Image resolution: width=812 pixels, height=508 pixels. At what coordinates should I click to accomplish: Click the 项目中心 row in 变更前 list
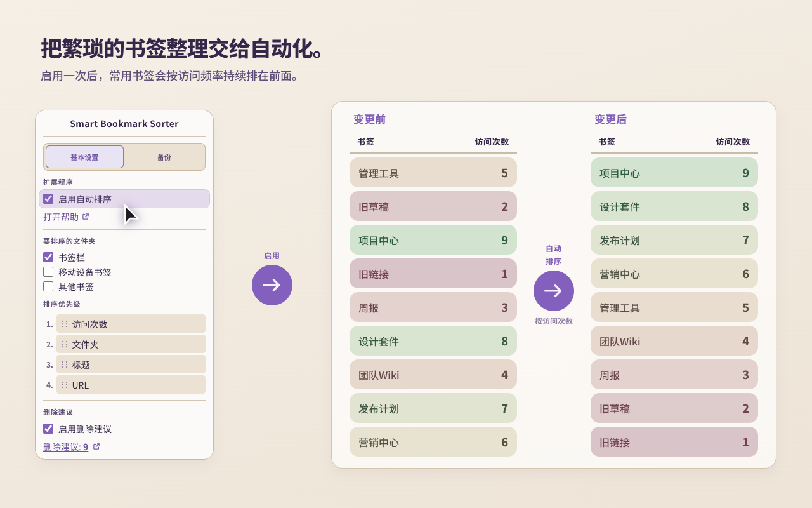point(433,240)
